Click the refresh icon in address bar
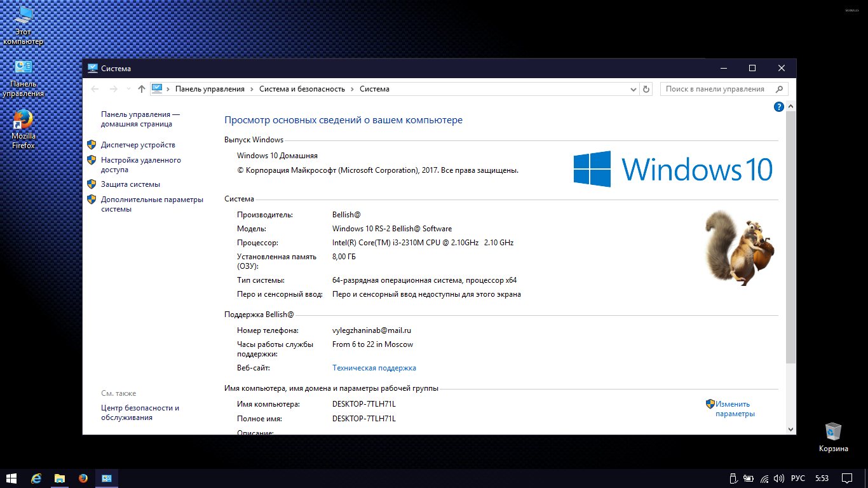This screenshot has height=488, width=868. 646,90
